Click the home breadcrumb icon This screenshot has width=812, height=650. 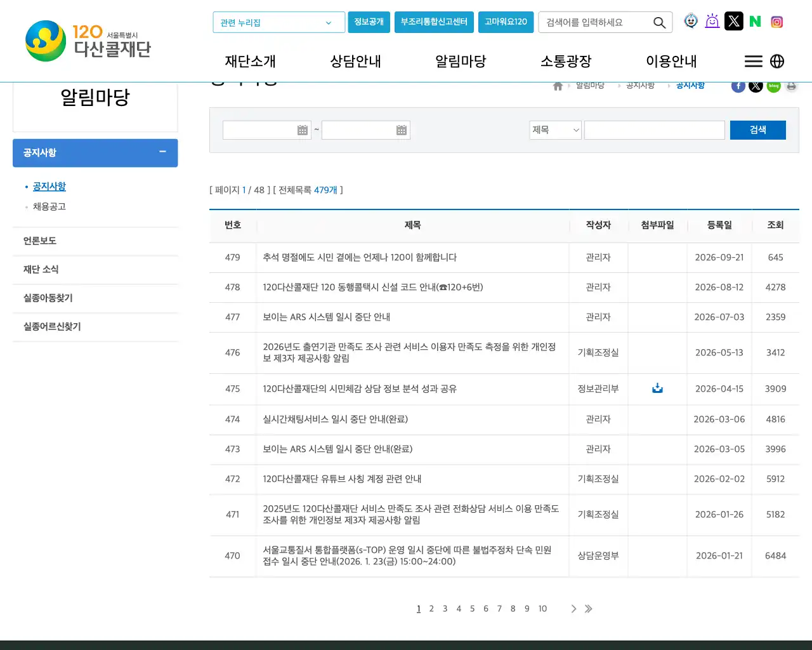[558, 86]
